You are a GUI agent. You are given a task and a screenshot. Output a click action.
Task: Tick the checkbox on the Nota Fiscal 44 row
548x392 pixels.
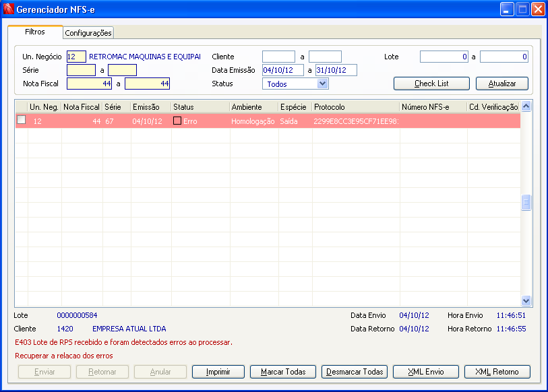click(22, 120)
